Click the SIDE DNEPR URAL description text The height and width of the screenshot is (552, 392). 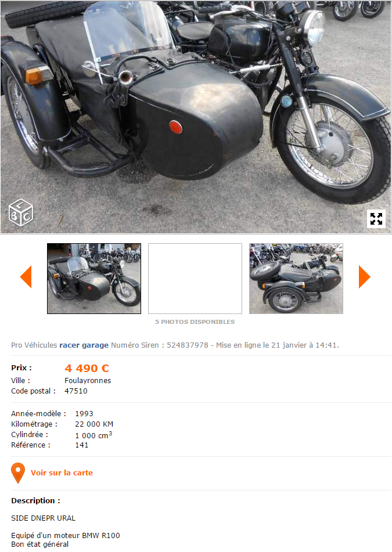(x=44, y=518)
